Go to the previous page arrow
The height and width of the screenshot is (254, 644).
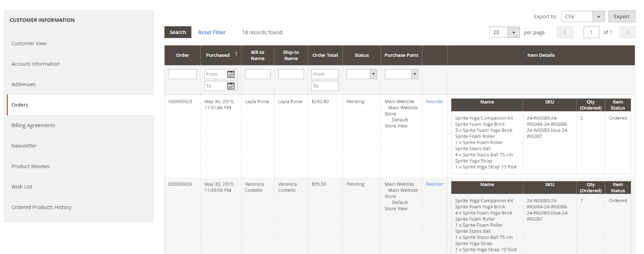[x=565, y=32]
